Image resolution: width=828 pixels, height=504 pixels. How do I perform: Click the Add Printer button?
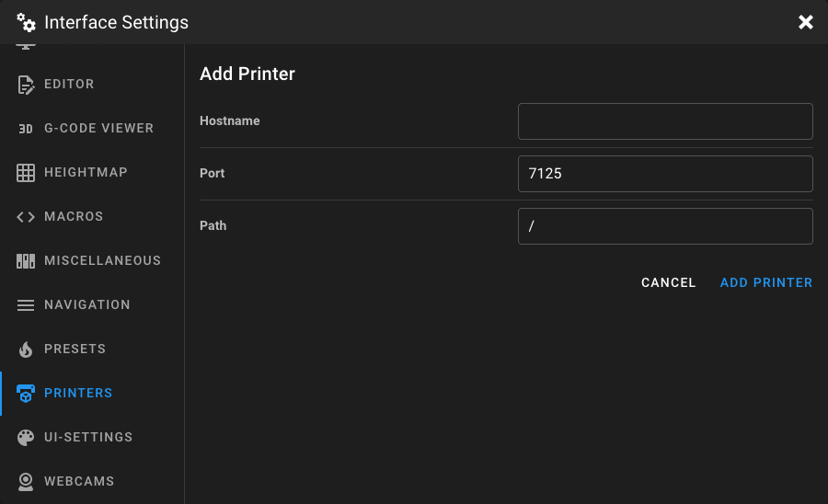(x=765, y=282)
